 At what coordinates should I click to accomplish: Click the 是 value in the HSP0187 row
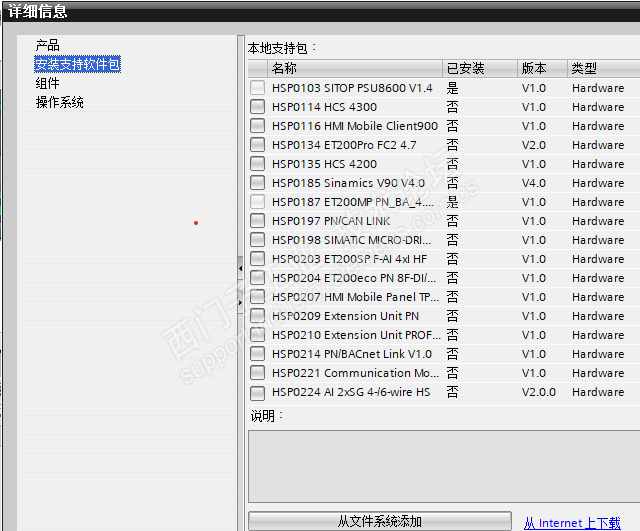point(452,202)
